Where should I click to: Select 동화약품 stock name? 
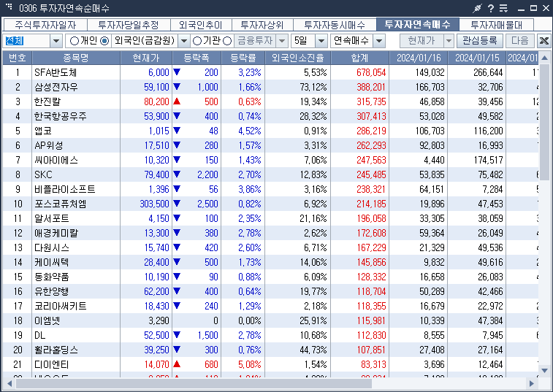click(x=51, y=277)
